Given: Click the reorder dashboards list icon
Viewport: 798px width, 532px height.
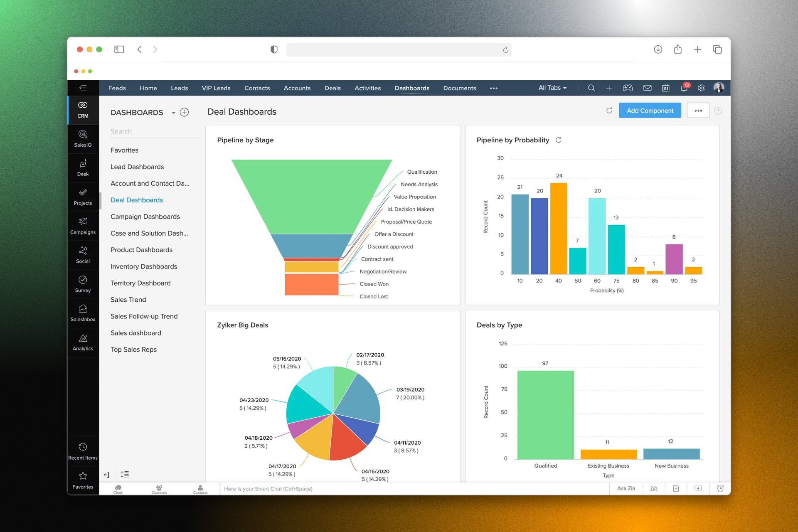Looking at the screenshot, I should 125,474.
